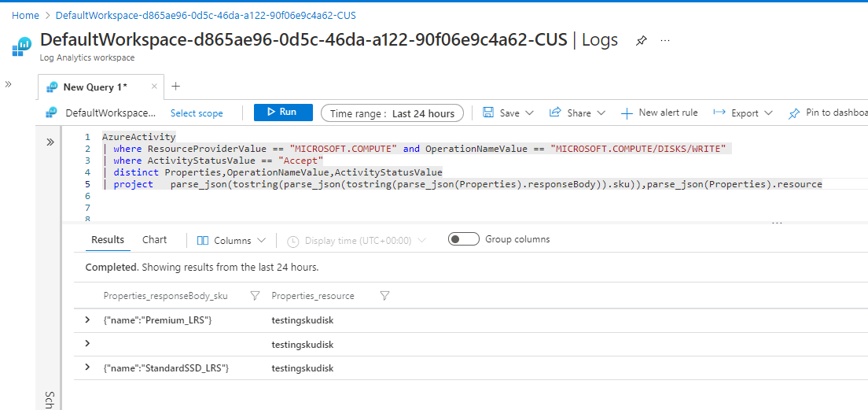Sort by Properties_responseBody_sku column header

click(x=165, y=296)
